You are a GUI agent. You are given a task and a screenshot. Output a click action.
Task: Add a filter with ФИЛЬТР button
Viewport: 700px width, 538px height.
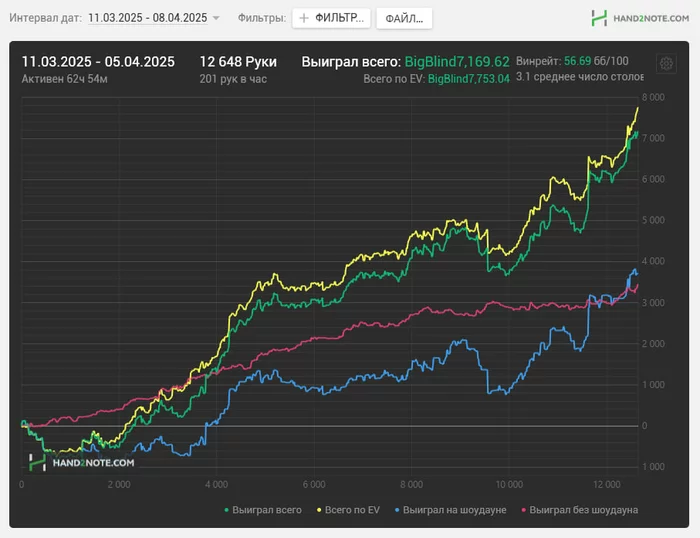(x=331, y=18)
